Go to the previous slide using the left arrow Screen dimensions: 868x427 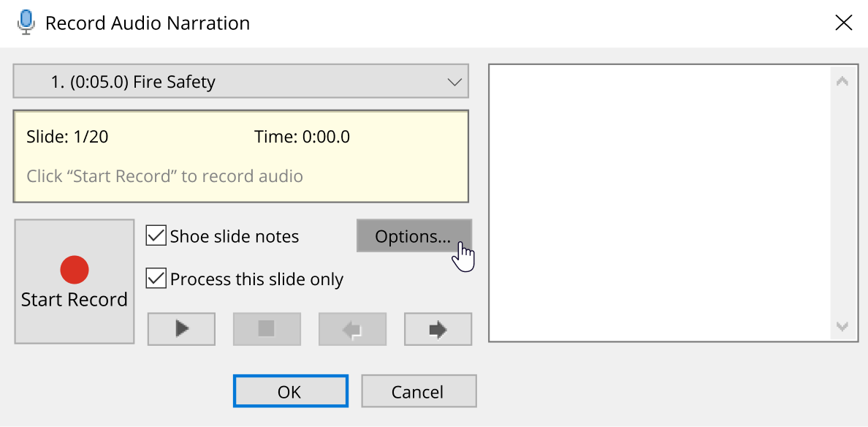[x=352, y=329]
